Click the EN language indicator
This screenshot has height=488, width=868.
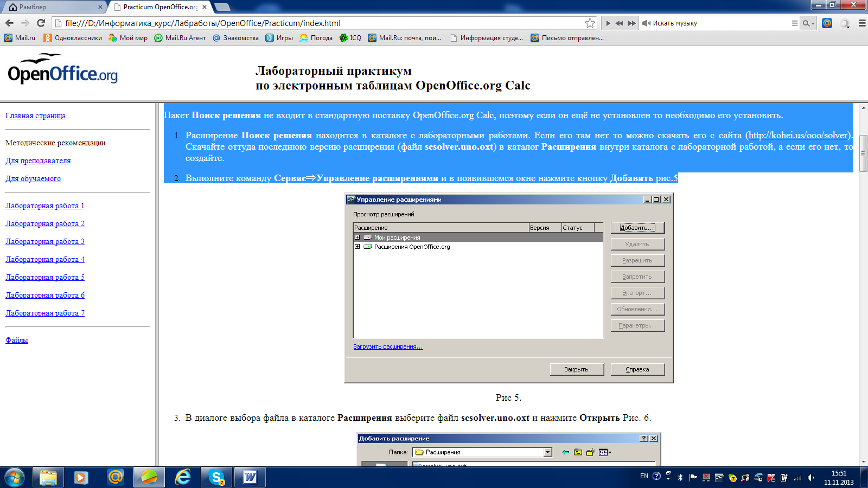click(644, 476)
